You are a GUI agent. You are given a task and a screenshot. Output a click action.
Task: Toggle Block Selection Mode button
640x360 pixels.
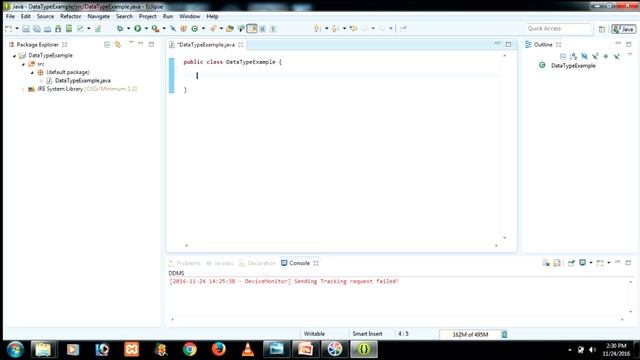pos(262,29)
